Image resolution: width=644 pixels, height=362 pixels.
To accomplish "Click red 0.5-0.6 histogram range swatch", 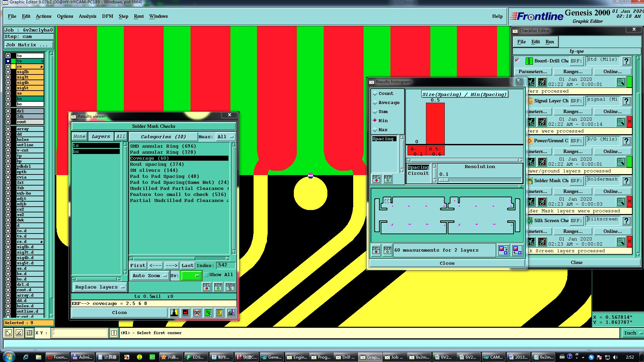I will 435,151.
